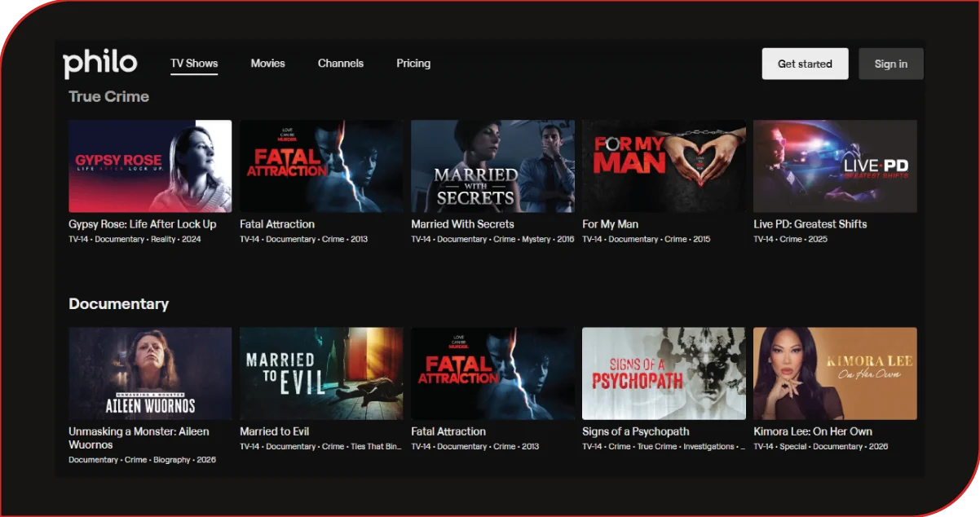Click 'TV-14 • Documentary • Crime • Mystery • 2016' text
The image size is (980, 517).
click(492, 240)
